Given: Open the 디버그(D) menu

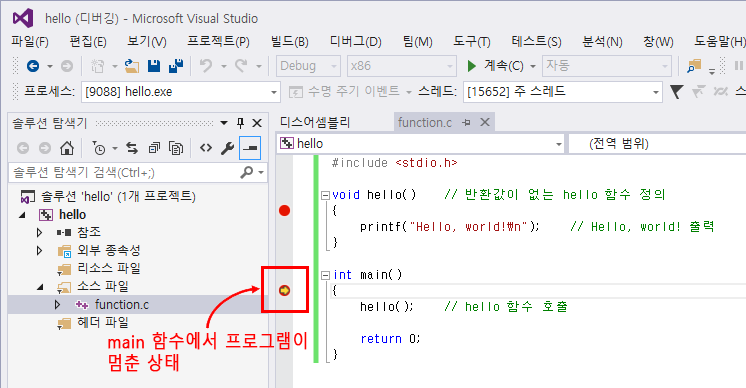Looking at the screenshot, I should click(356, 42).
